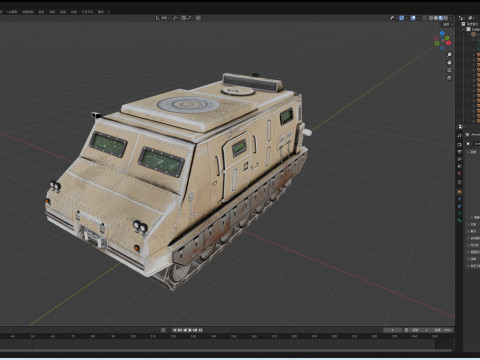Select wireframe viewport shading
Viewport: 480px width, 360px height.
tap(431, 18)
